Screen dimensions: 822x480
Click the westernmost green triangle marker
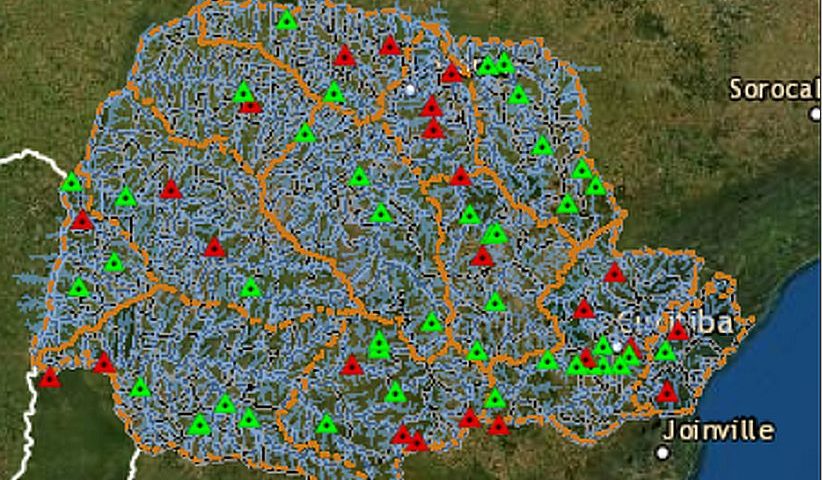(x=71, y=183)
